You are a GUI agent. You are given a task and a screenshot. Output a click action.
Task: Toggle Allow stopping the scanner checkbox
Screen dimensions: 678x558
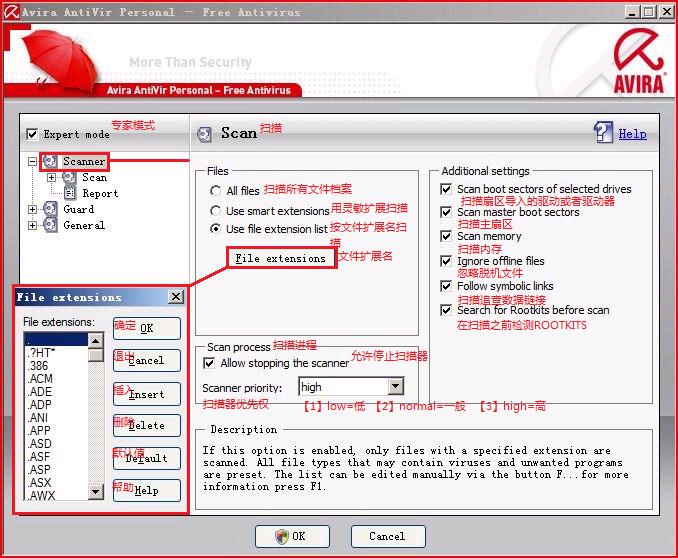209,363
